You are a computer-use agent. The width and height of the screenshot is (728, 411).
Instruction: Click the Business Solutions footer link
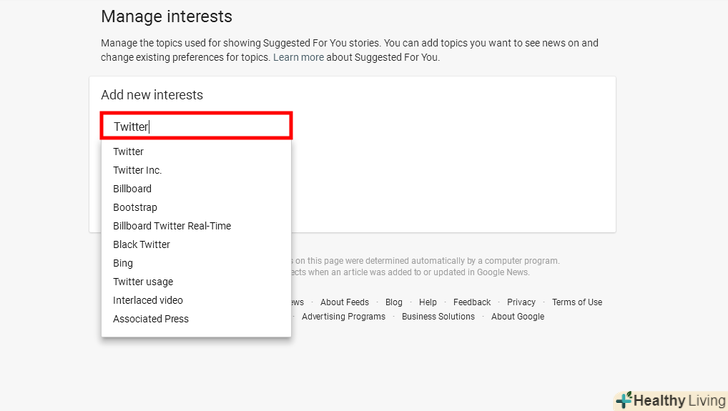(439, 317)
